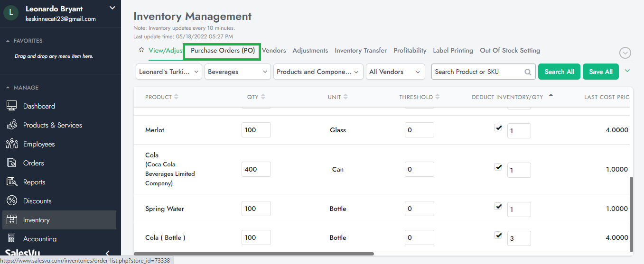This screenshot has width=644, height=264.
Task: Click the star icon beside View/Adjust
Action: tap(141, 50)
